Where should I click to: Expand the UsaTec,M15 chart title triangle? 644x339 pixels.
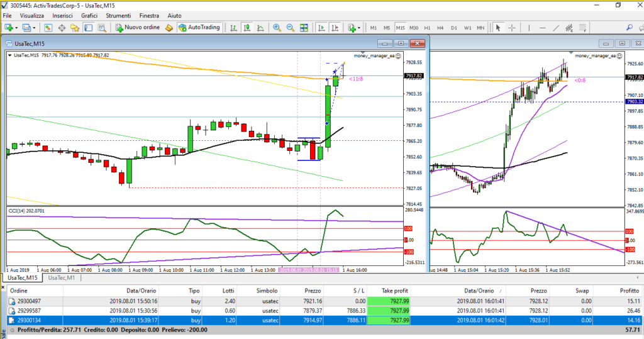click(10, 55)
